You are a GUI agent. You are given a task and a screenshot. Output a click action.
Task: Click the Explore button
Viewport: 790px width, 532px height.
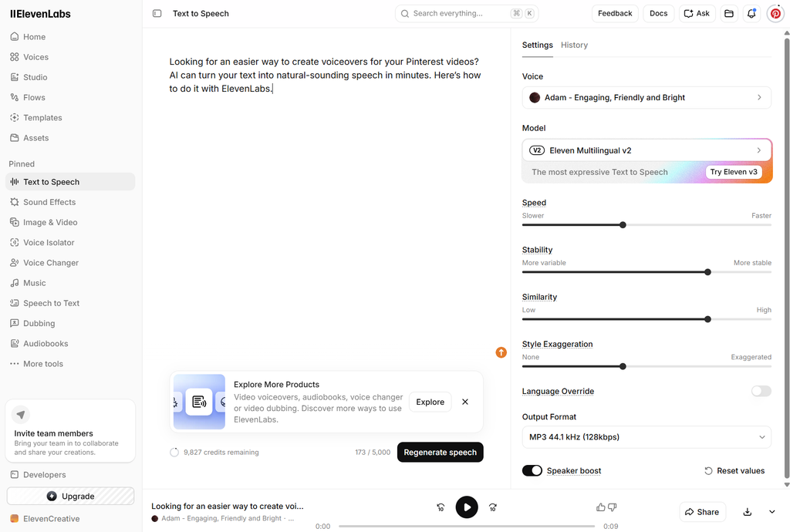pos(430,402)
